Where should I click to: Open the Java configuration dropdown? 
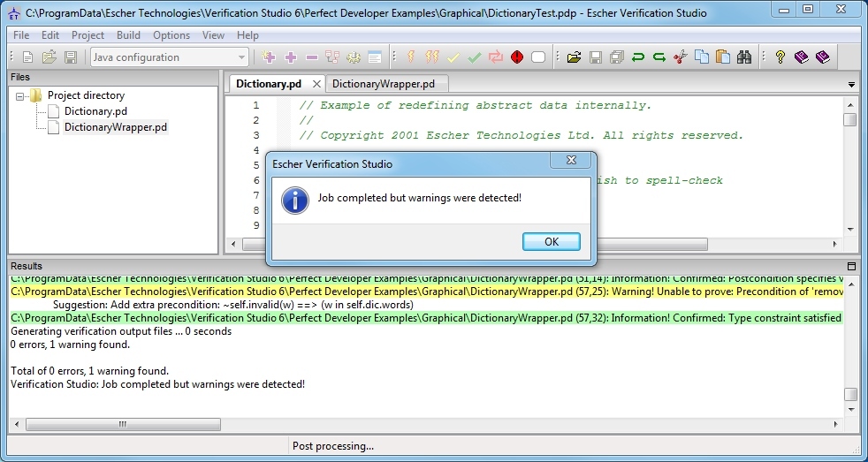170,57
